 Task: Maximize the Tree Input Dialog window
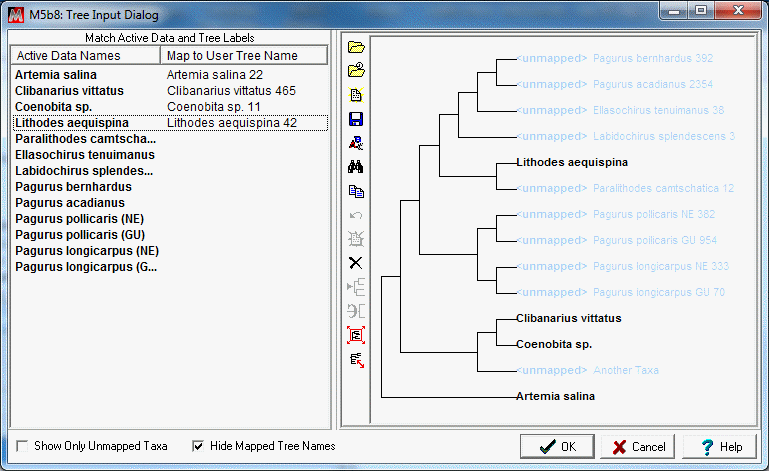701,10
